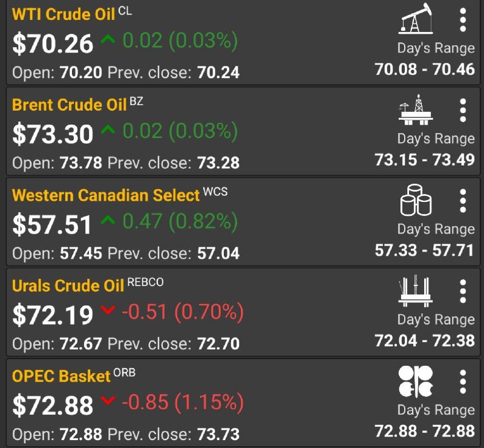Open the three-dot menu for Western Canadian Select

pos(462,201)
